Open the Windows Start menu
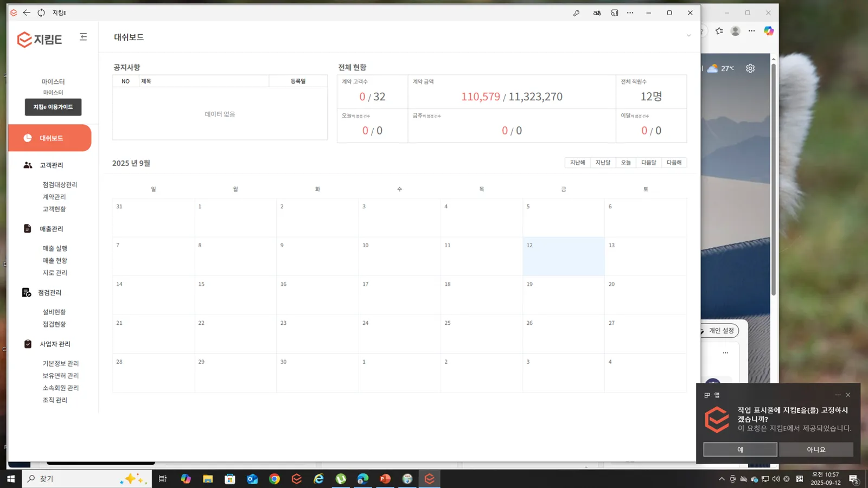This screenshot has width=868, height=488. pyautogui.click(x=11, y=479)
